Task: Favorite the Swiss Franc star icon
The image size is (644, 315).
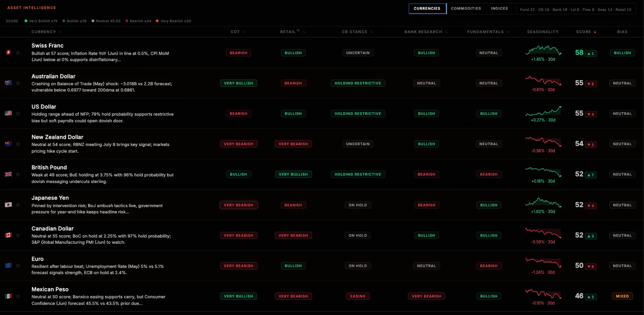Action: click(18, 53)
